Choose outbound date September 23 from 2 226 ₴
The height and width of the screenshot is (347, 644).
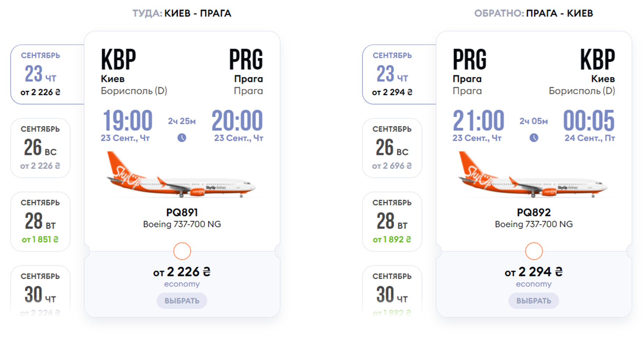click(40, 74)
